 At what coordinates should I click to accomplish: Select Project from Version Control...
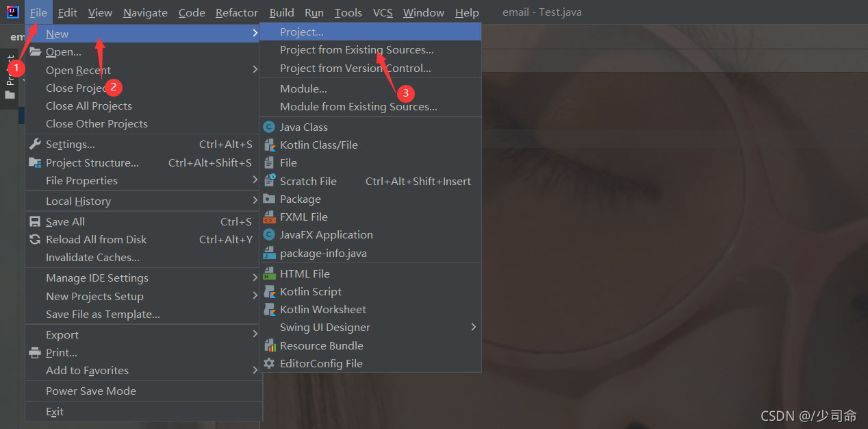(x=370, y=68)
